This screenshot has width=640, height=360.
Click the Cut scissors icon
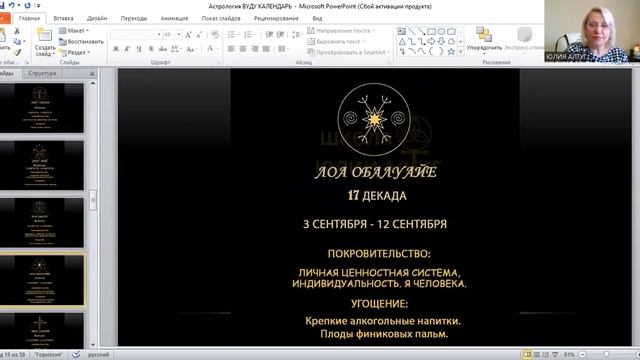point(17,31)
